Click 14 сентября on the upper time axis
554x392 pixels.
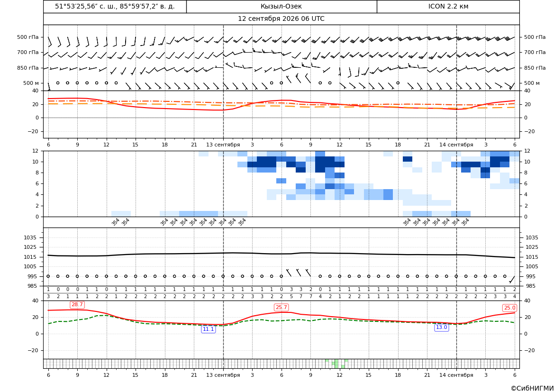[x=456, y=145]
